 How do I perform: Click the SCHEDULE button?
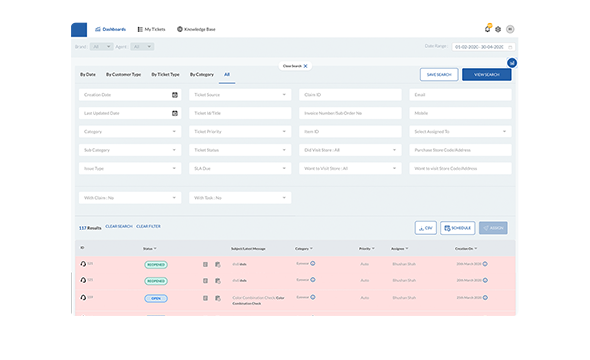(458, 228)
